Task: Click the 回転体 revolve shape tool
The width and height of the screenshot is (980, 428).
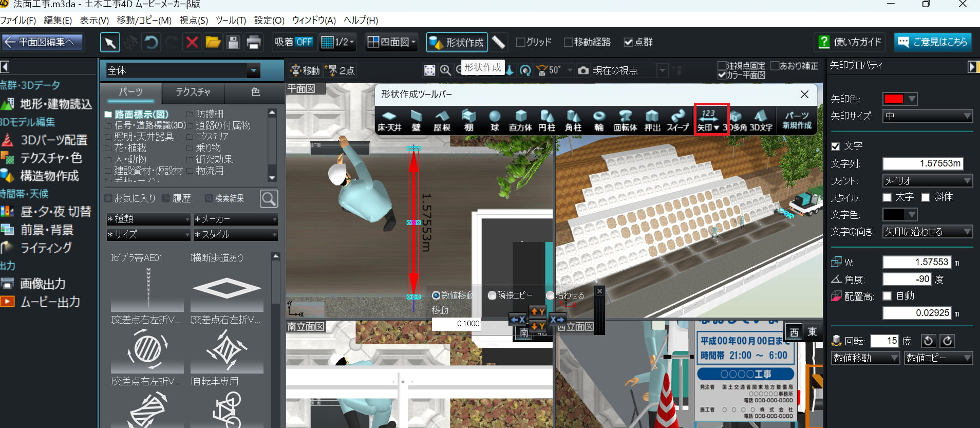Action: point(625,120)
